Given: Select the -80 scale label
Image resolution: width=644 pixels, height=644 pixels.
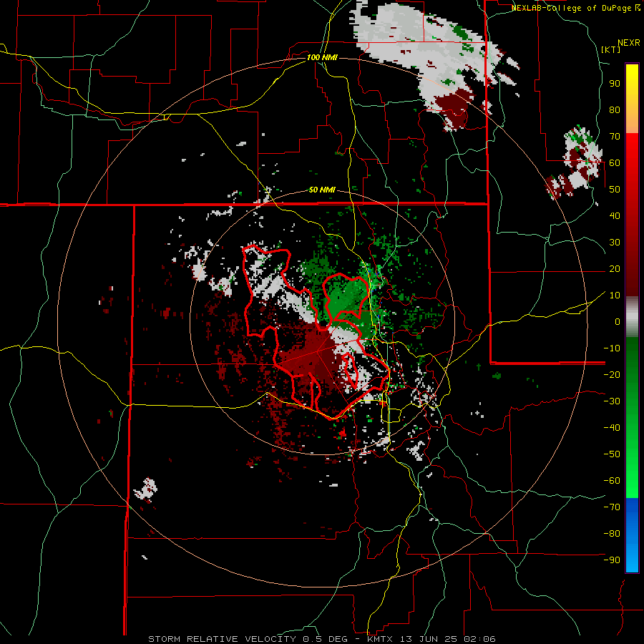Looking at the screenshot, I should [612, 534].
